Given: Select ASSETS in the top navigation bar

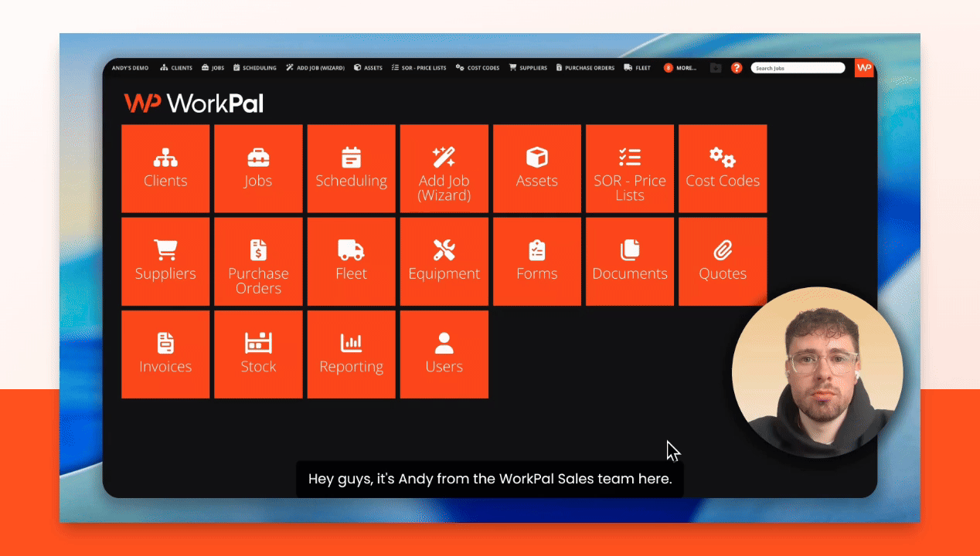Looking at the screenshot, I should pos(368,68).
